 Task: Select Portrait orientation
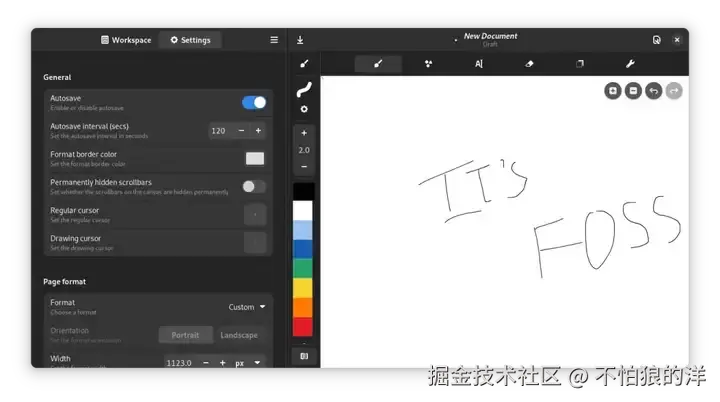(x=186, y=335)
